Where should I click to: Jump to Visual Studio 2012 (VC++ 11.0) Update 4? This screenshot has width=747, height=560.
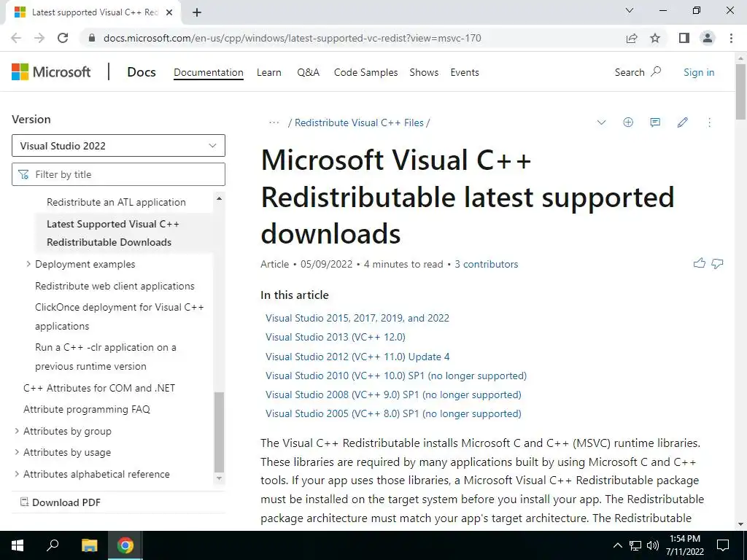(x=357, y=356)
